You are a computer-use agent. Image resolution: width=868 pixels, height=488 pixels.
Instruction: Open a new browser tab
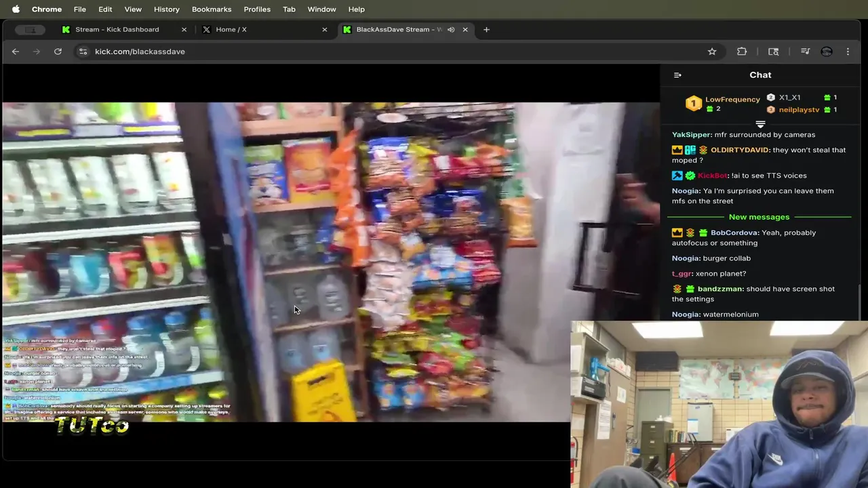coord(486,29)
